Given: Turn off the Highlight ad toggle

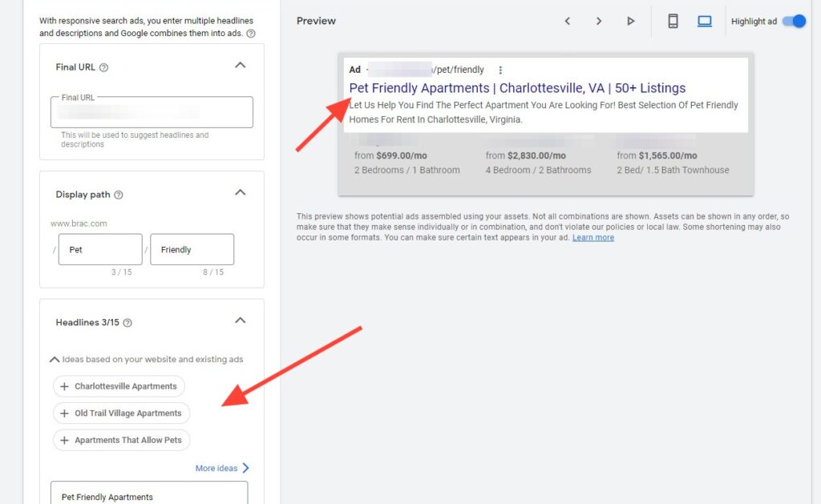Looking at the screenshot, I should pyautogui.click(x=792, y=21).
